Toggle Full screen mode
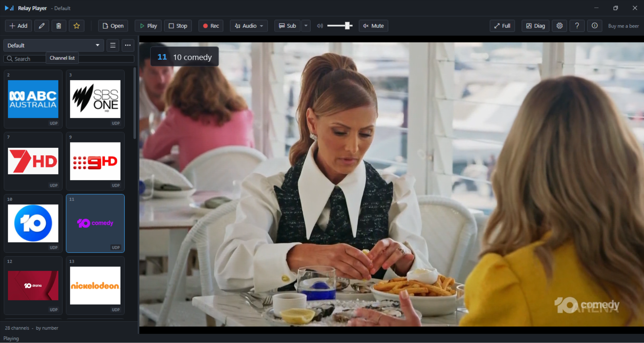Viewport: 644px width, 343px height. pyautogui.click(x=502, y=26)
